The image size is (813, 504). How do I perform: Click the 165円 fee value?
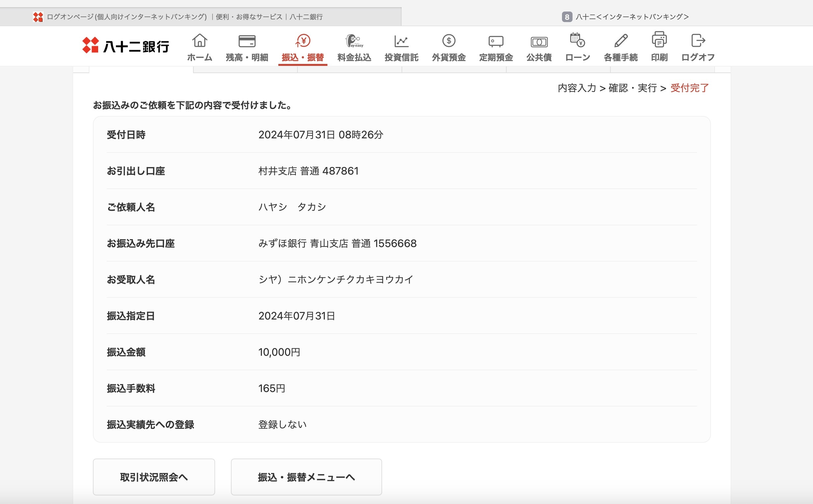pos(272,388)
